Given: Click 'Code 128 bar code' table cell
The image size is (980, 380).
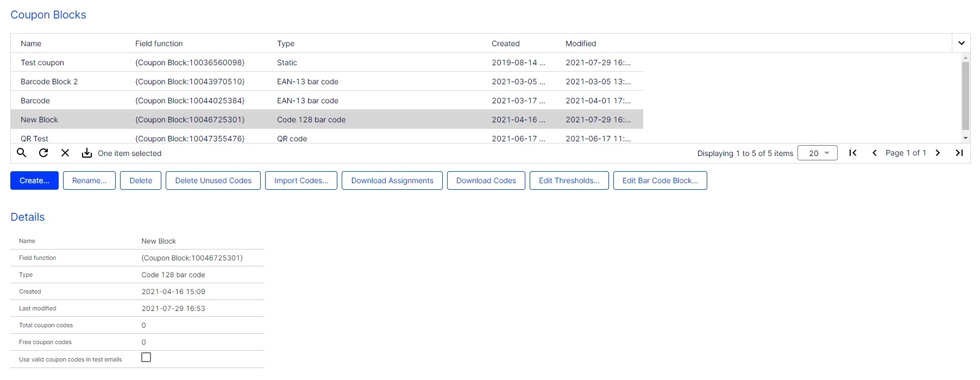Looking at the screenshot, I should pyautogui.click(x=311, y=120).
